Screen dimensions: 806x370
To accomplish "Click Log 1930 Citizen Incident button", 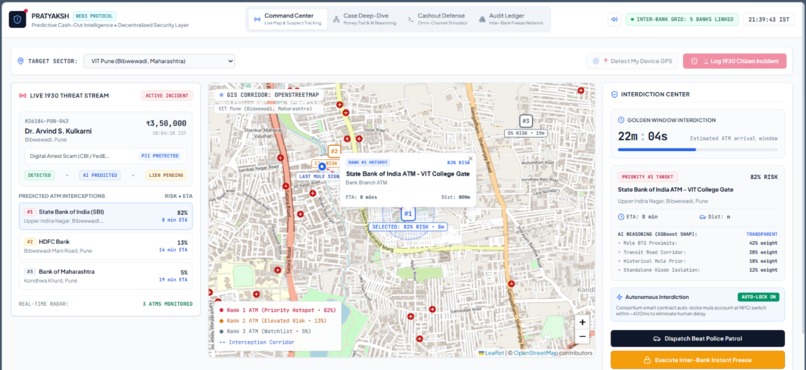I will [735, 61].
